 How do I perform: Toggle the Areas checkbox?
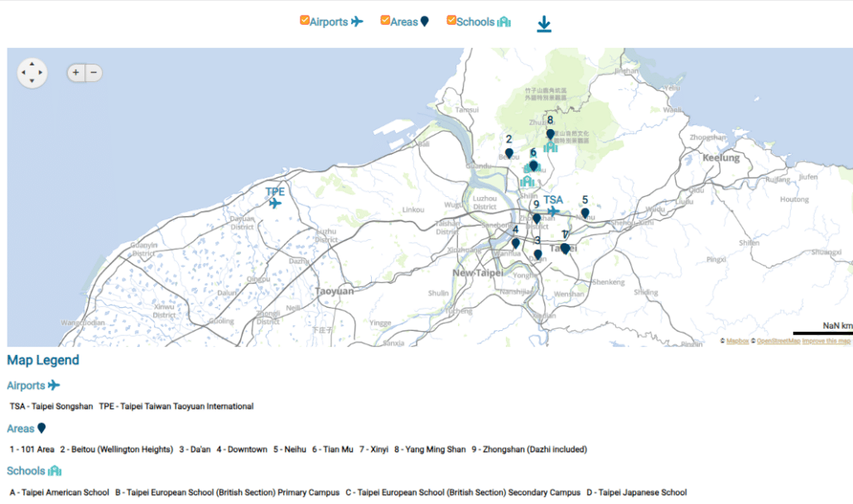pyautogui.click(x=385, y=21)
